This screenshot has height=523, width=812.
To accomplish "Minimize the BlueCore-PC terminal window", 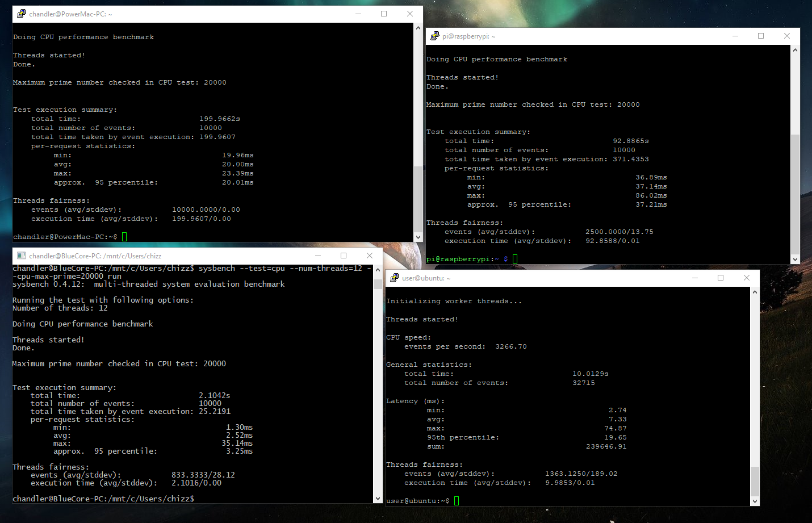I will [x=318, y=256].
